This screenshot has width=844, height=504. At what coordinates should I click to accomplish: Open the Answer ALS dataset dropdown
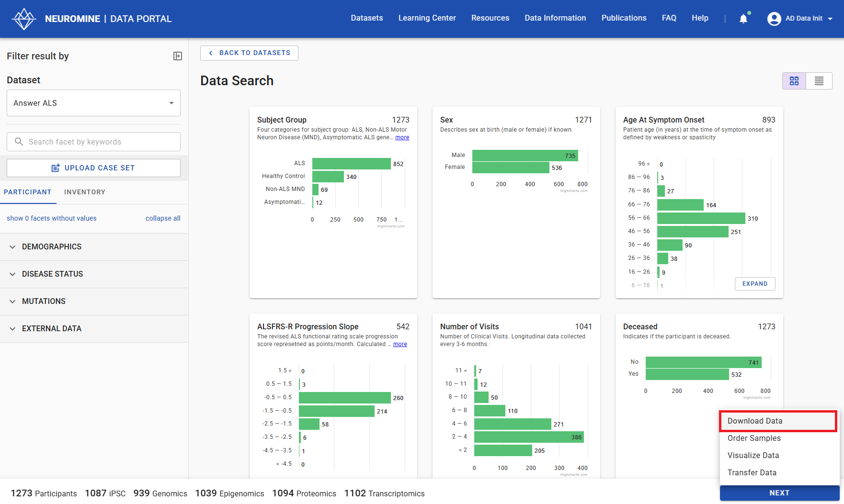click(93, 103)
